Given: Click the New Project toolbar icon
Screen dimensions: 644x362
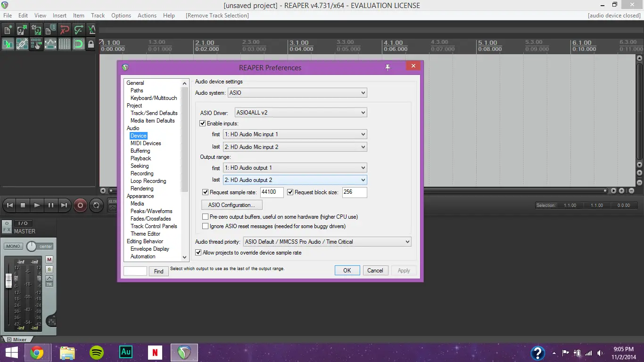Looking at the screenshot, I should tap(8, 30).
